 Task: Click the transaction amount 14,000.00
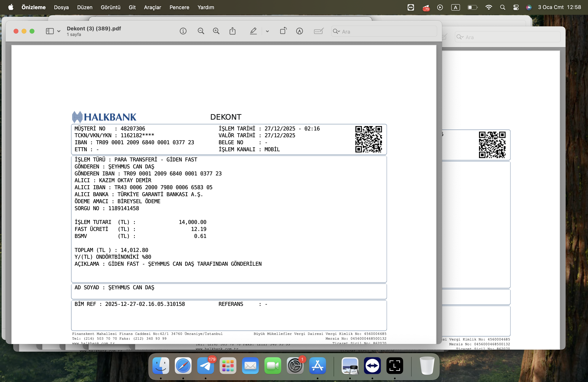click(192, 222)
